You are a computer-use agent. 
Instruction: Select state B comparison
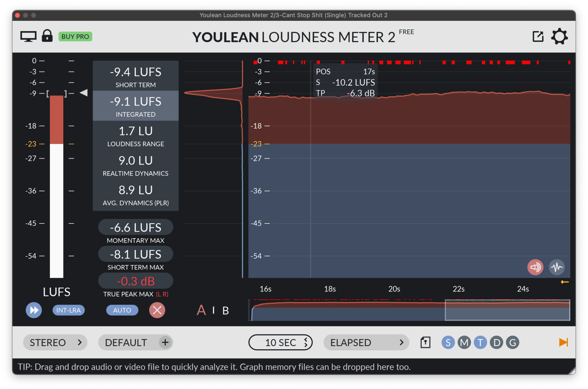tap(225, 310)
